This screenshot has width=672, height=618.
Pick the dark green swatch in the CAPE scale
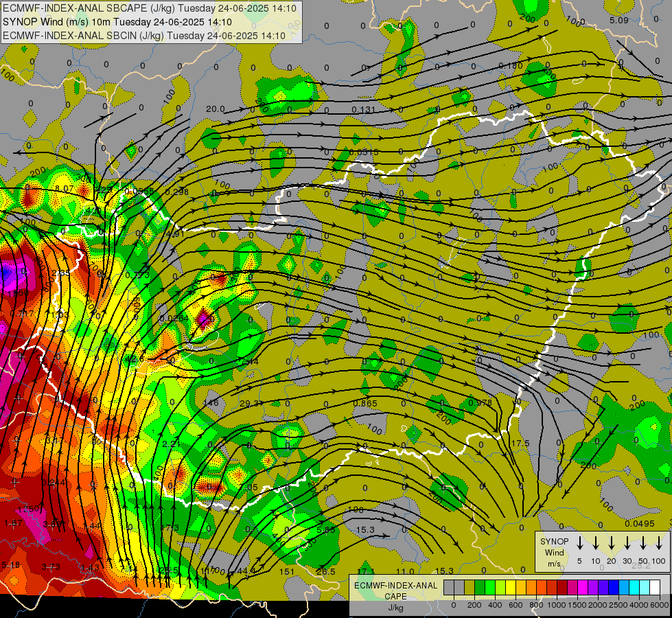(480, 587)
